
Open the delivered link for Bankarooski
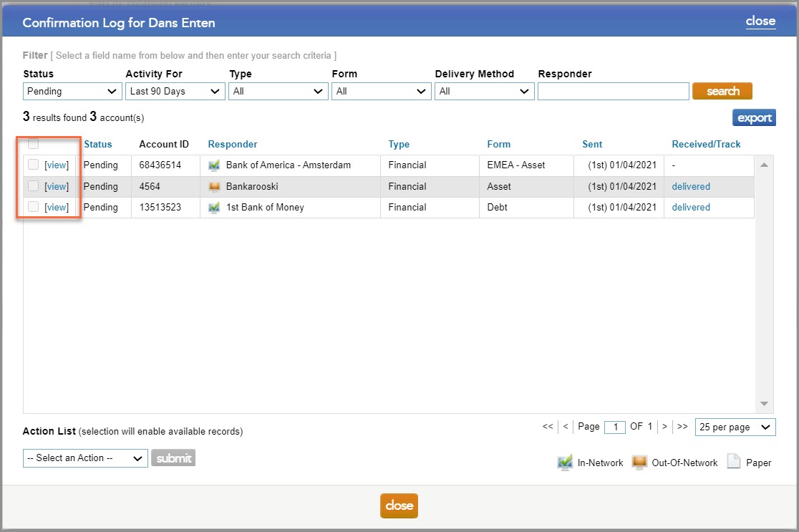click(690, 186)
